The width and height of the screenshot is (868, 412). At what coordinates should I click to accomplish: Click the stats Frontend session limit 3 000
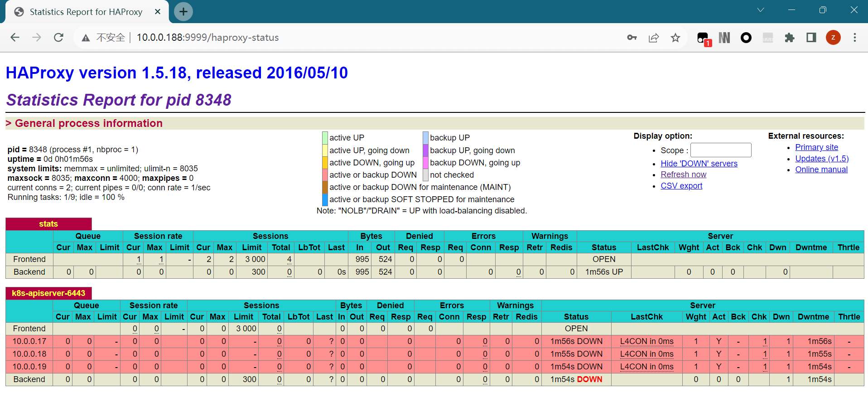tap(255, 259)
